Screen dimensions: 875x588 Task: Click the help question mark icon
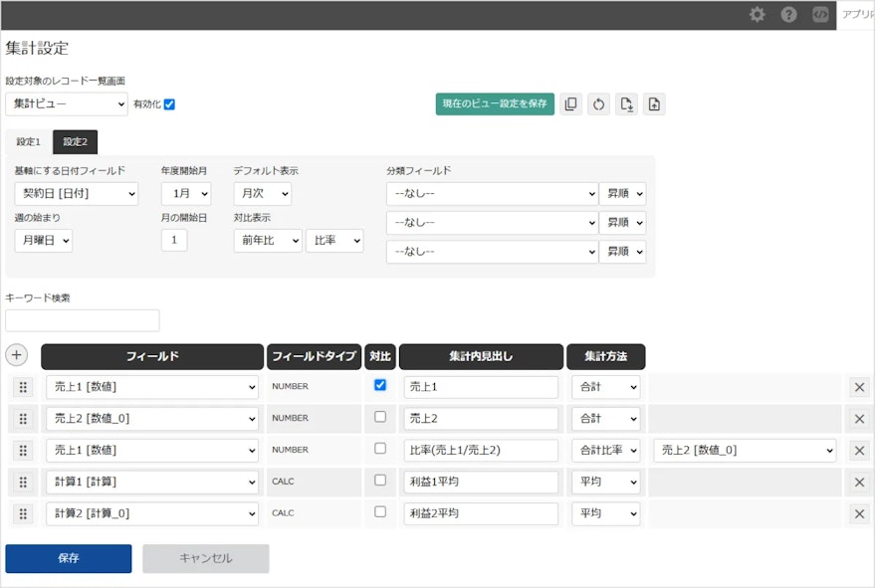787,15
